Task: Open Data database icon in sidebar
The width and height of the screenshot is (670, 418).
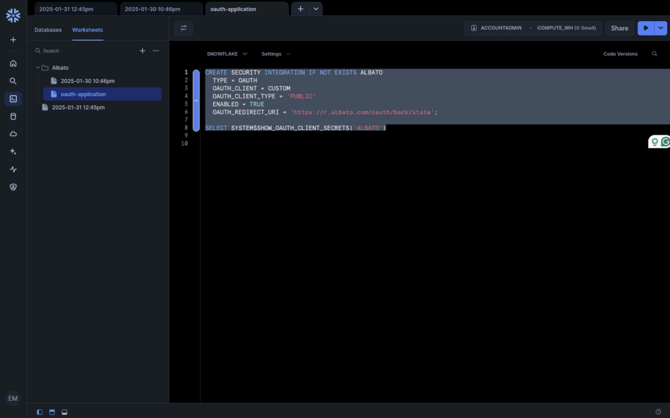Action: 13,116
